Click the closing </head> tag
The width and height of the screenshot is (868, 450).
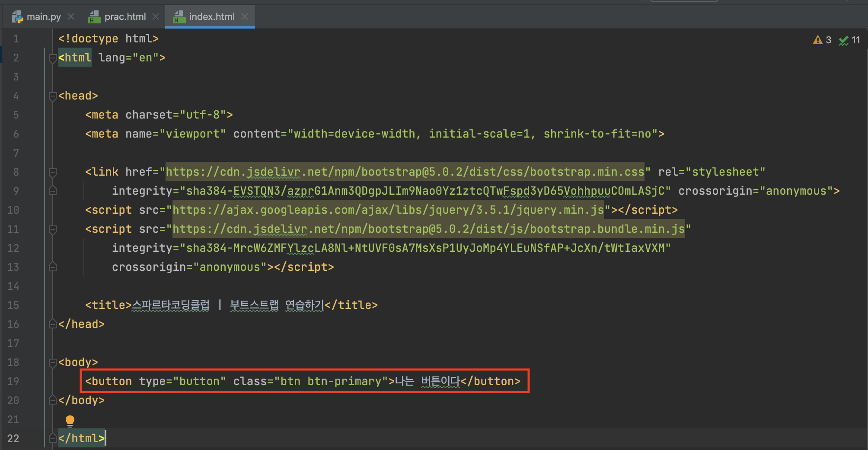tap(82, 324)
